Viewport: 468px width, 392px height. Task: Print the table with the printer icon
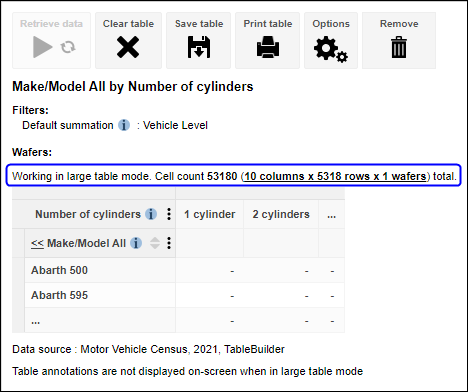pyautogui.click(x=268, y=47)
